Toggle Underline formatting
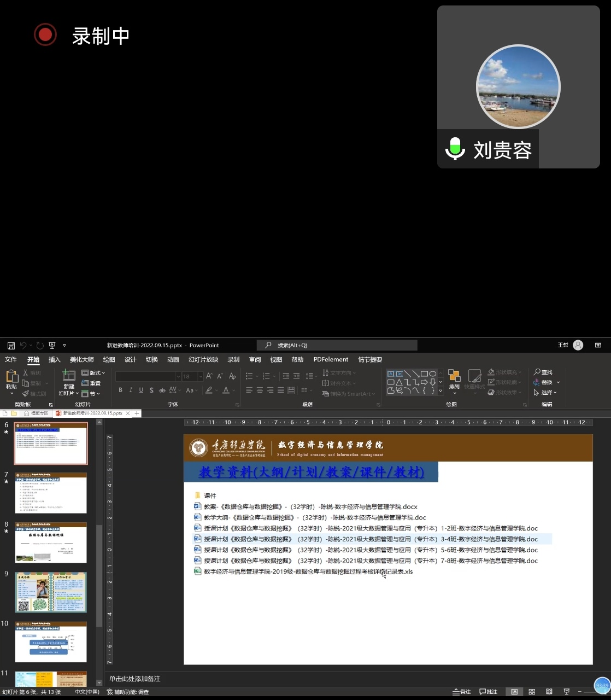This screenshot has height=700, width=611. click(141, 390)
